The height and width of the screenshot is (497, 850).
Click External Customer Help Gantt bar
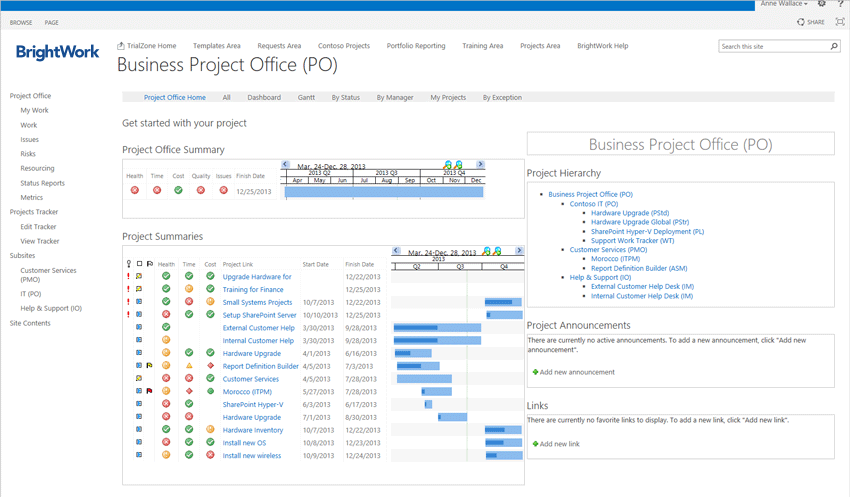tap(436, 327)
